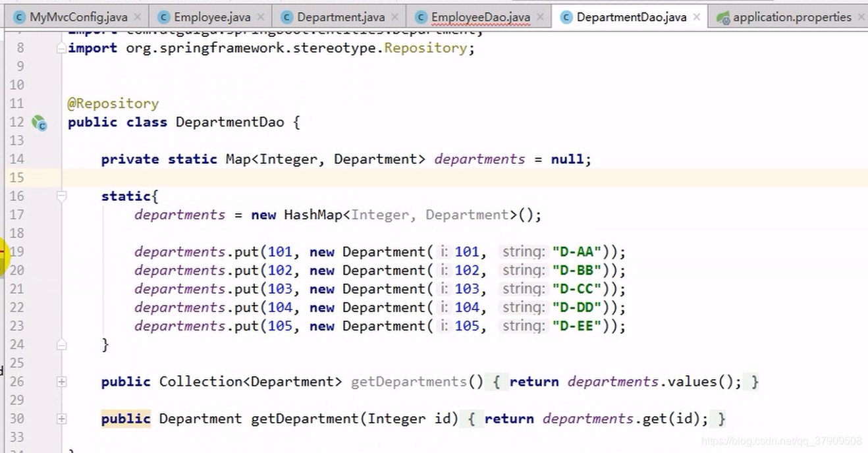This screenshot has height=453, width=868.
Task: Click departments.values() on line 26
Action: (x=651, y=381)
